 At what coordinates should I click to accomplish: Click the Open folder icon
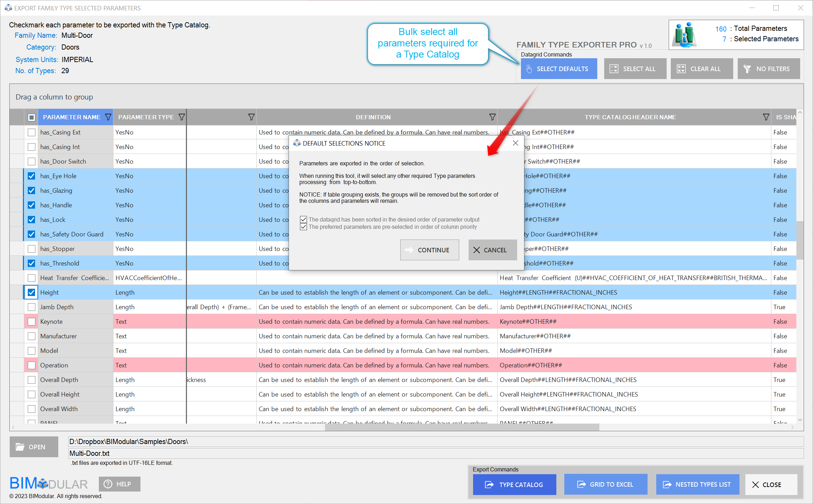pos(20,447)
